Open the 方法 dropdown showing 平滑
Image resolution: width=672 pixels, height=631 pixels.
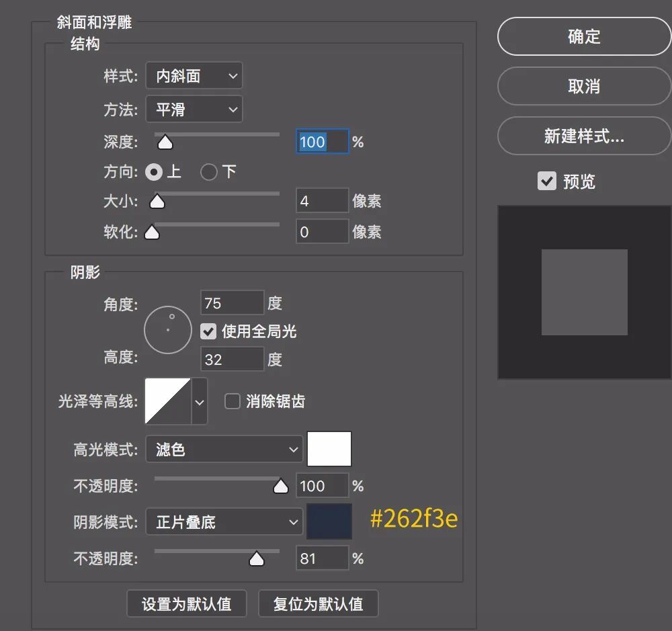[194, 110]
